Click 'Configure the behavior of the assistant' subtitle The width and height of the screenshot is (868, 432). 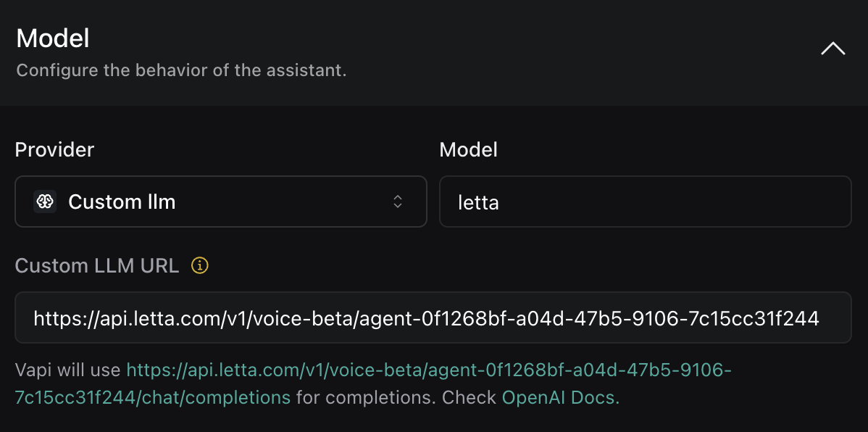(181, 71)
